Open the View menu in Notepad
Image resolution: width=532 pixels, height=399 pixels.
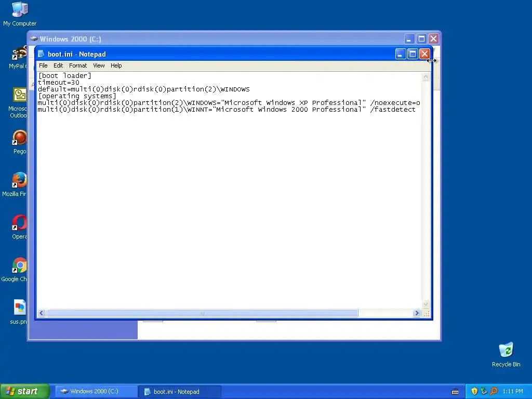99,65
